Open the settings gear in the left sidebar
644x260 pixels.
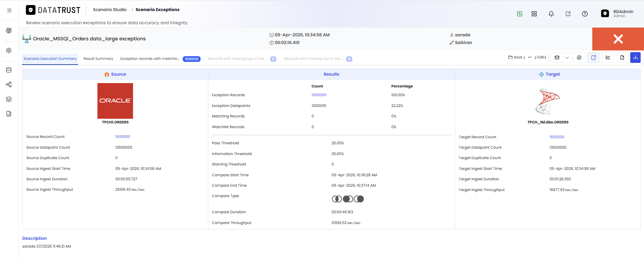(x=9, y=50)
